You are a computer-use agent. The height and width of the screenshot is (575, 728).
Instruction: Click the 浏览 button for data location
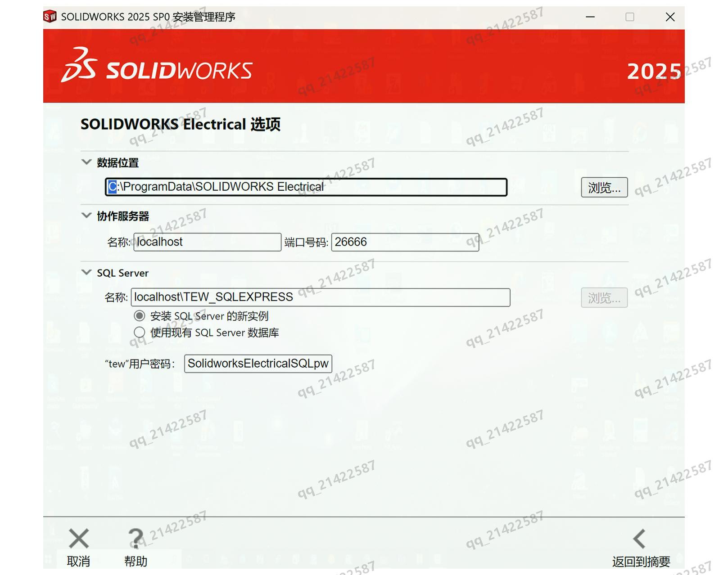[604, 187]
